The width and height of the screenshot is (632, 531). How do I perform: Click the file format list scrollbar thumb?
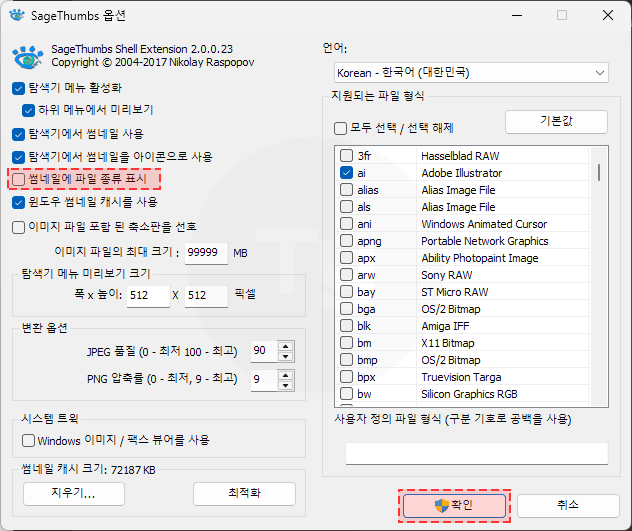click(599, 173)
